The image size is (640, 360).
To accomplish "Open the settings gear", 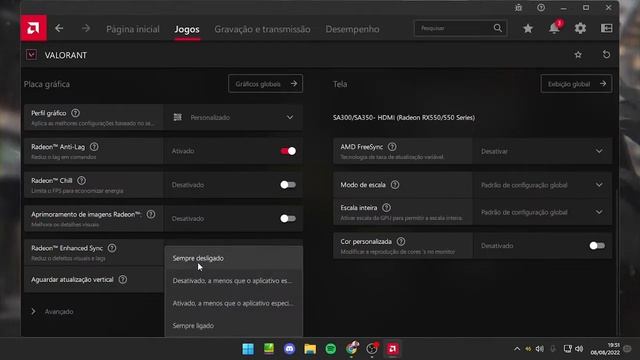I will (580, 28).
